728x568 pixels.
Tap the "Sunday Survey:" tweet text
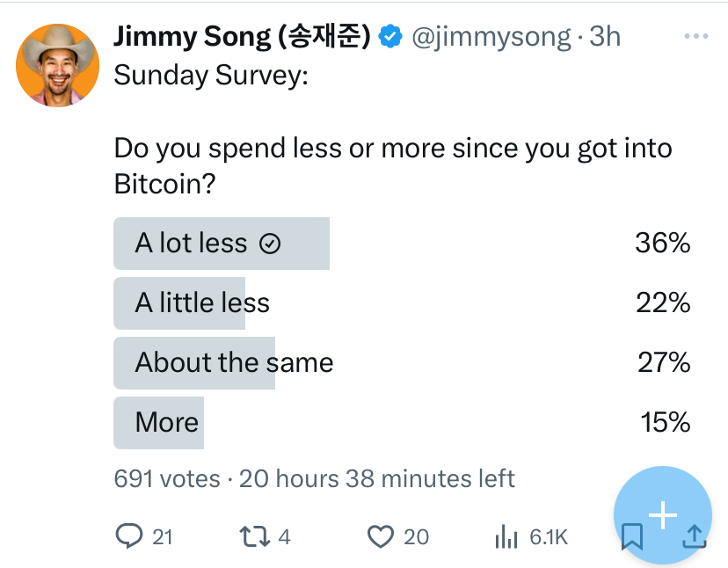click(211, 76)
